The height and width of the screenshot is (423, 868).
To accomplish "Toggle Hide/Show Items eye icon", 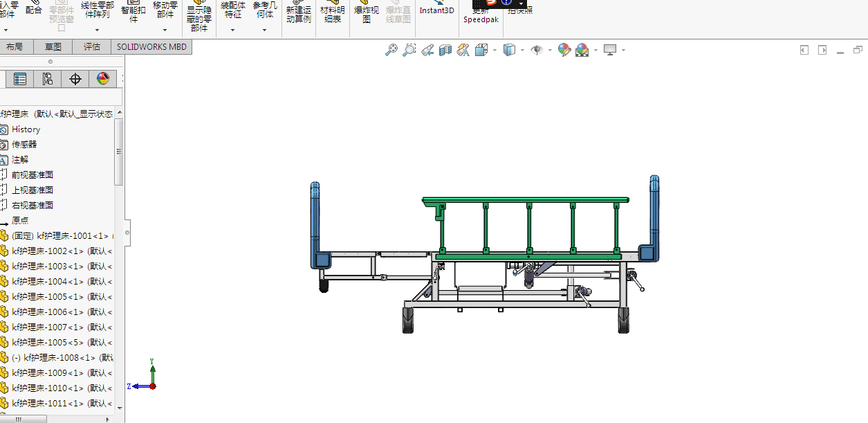I will pyautogui.click(x=537, y=50).
